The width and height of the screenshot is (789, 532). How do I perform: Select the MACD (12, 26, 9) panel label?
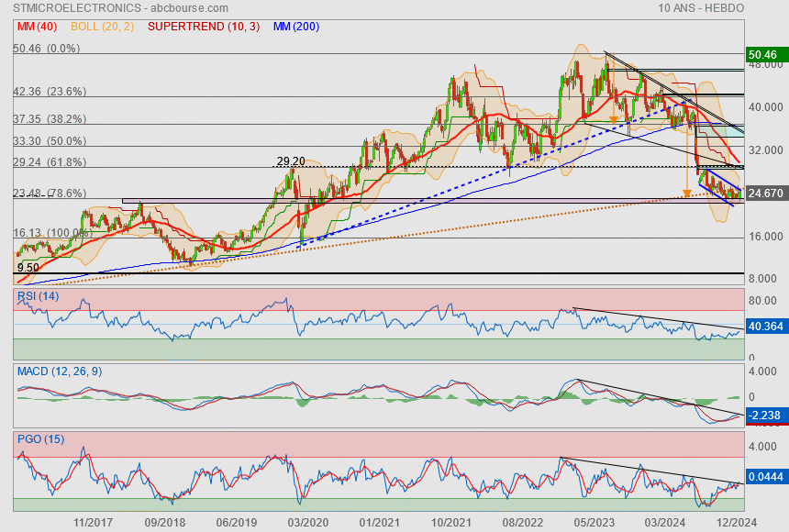click(x=60, y=371)
